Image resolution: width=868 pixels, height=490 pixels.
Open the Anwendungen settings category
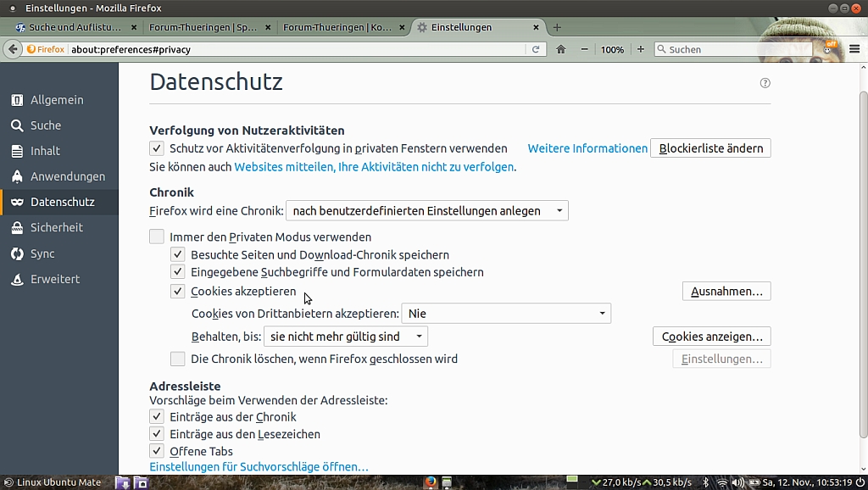click(68, 176)
